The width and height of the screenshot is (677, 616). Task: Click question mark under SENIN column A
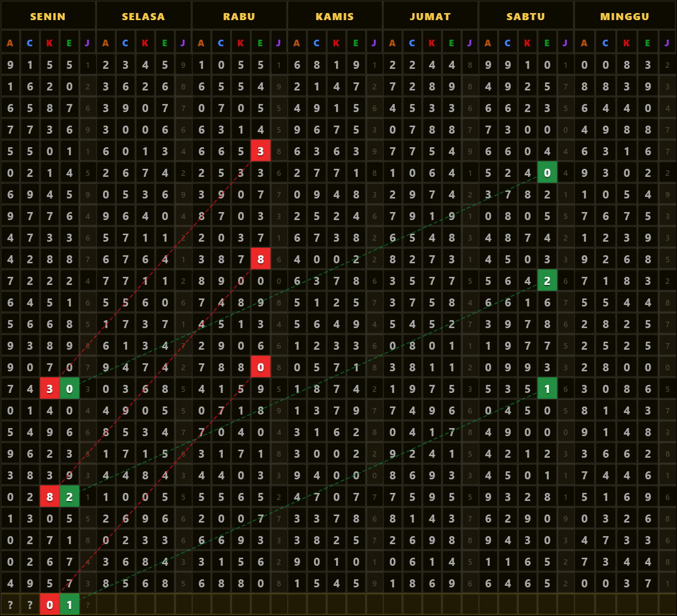click(10, 605)
